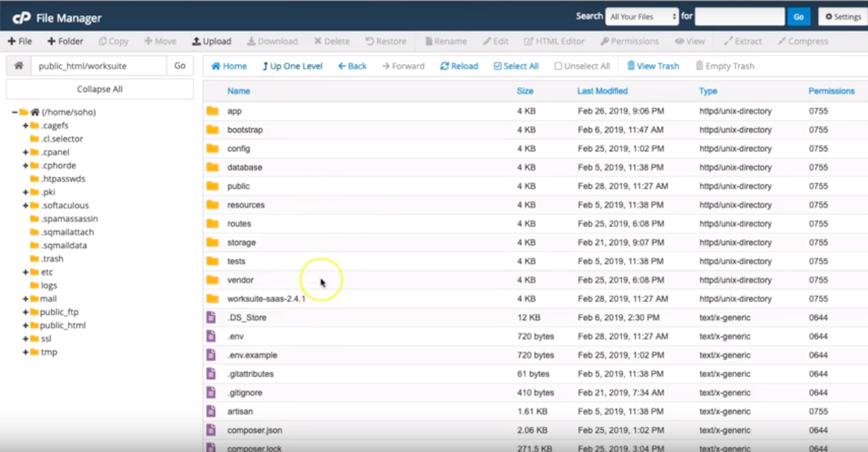Create a new folder with + Folder
Viewport: 868px width, 452px height.
coord(65,42)
